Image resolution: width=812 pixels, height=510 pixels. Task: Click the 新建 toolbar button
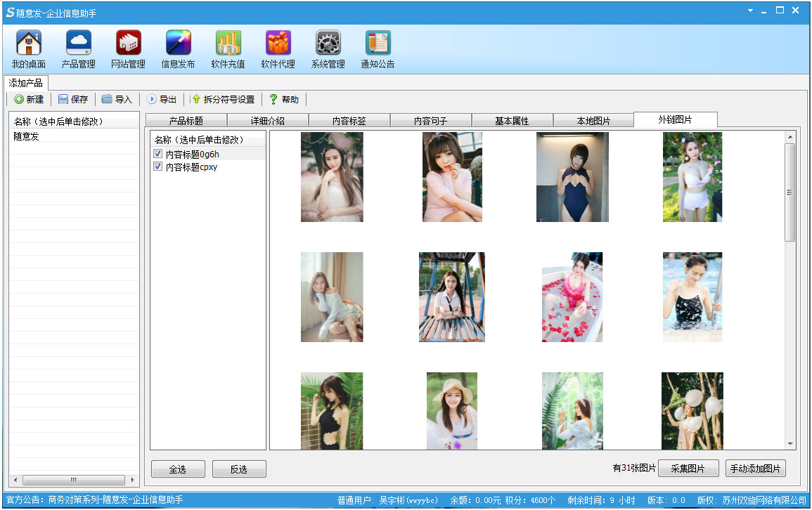click(x=29, y=100)
